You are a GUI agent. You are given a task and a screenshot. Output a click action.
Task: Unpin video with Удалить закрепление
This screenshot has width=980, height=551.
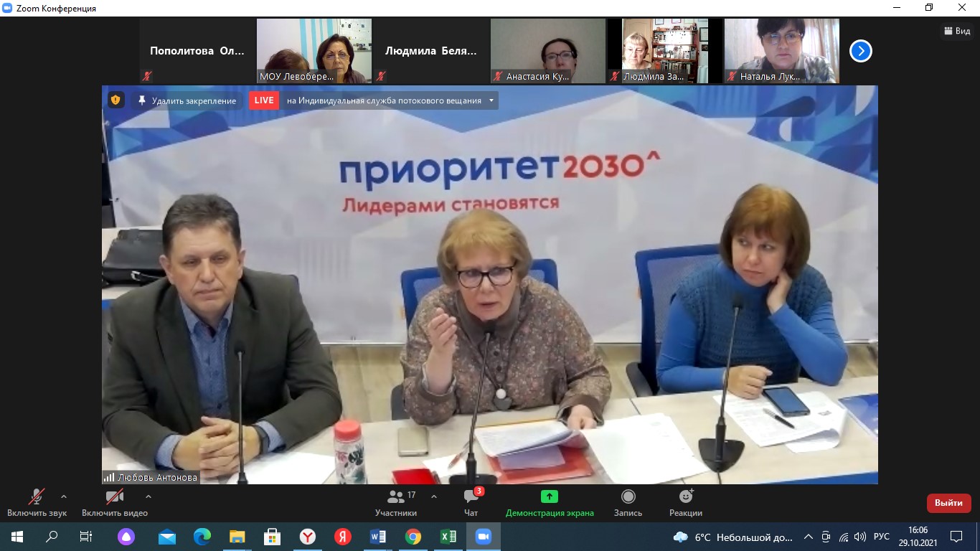[187, 100]
